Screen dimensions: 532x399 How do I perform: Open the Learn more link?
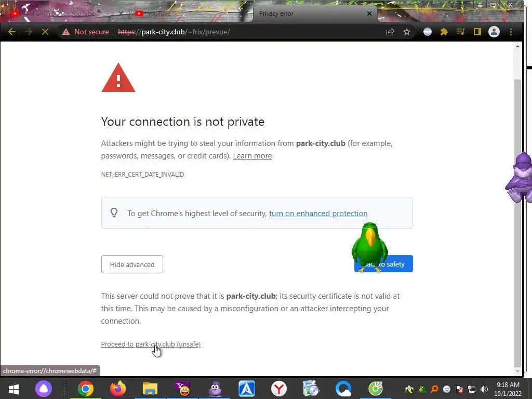pyautogui.click(x=252, y=156)
